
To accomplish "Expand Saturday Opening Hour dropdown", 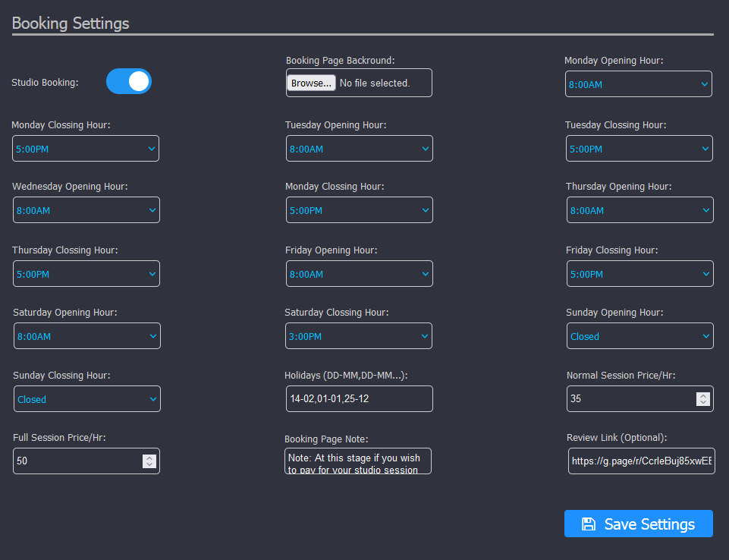I will pyautogui.click(x=87, y=336).
